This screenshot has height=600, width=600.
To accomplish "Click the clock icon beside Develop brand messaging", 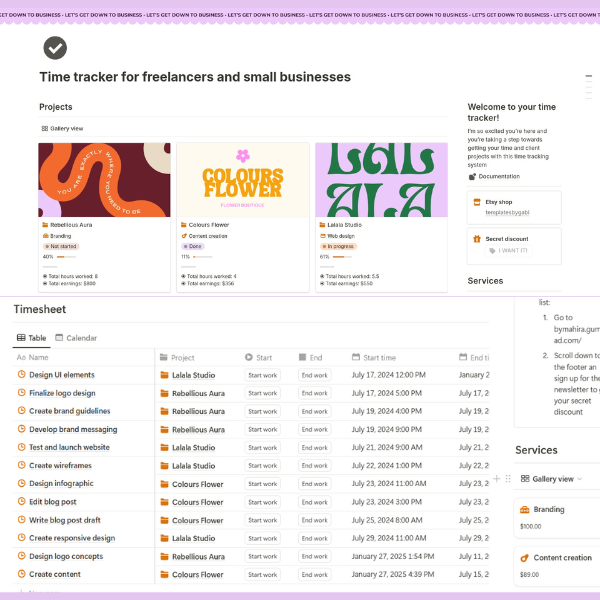I will click(21, 429).
